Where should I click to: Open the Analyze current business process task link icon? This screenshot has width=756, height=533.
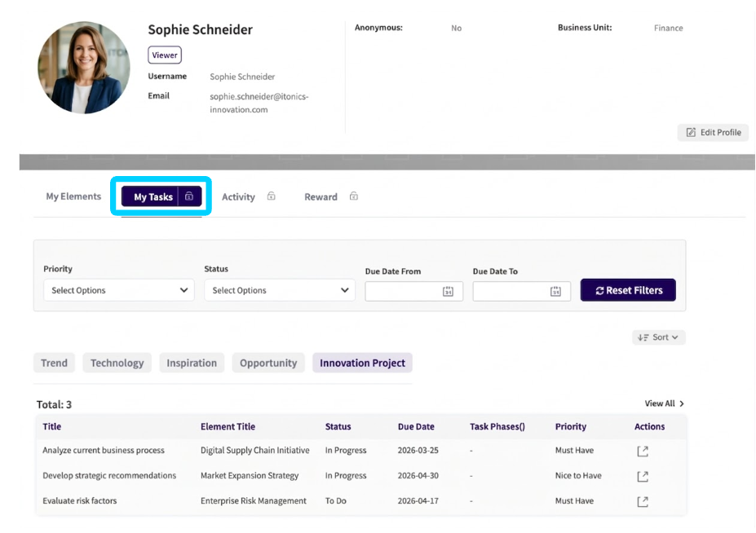643,451
